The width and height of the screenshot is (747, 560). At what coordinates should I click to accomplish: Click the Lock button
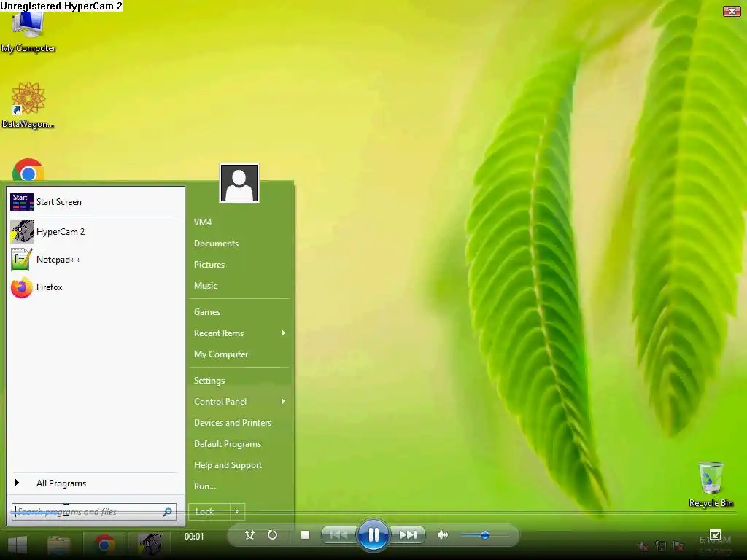[209, 512]
